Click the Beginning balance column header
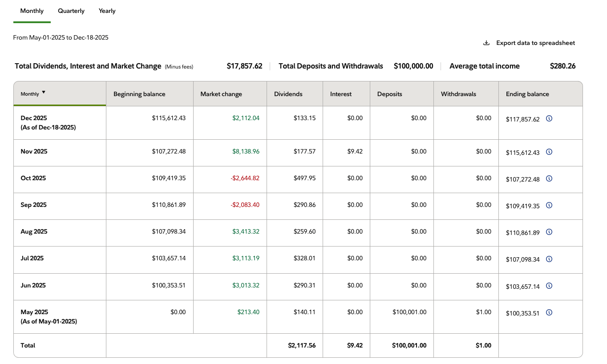Viewport: 607px width, 364px height. 139,94
